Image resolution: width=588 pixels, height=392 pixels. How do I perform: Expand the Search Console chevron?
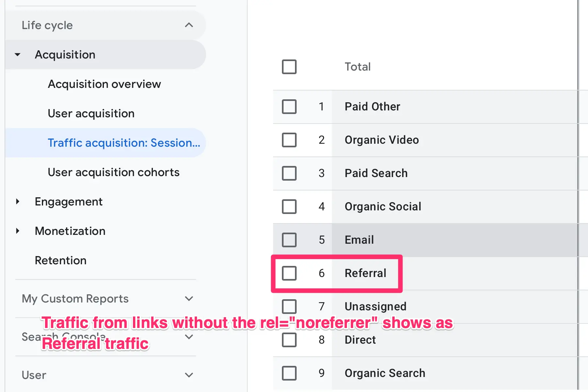point(189,337)
